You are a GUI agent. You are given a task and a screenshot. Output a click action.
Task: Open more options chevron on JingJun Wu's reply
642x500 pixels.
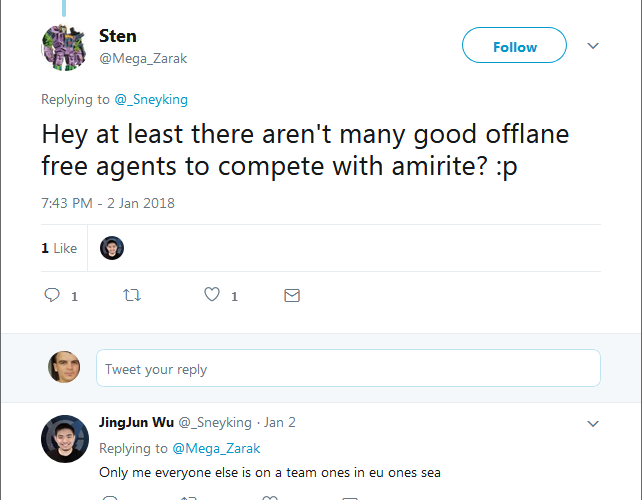click(x=592, y=423)
